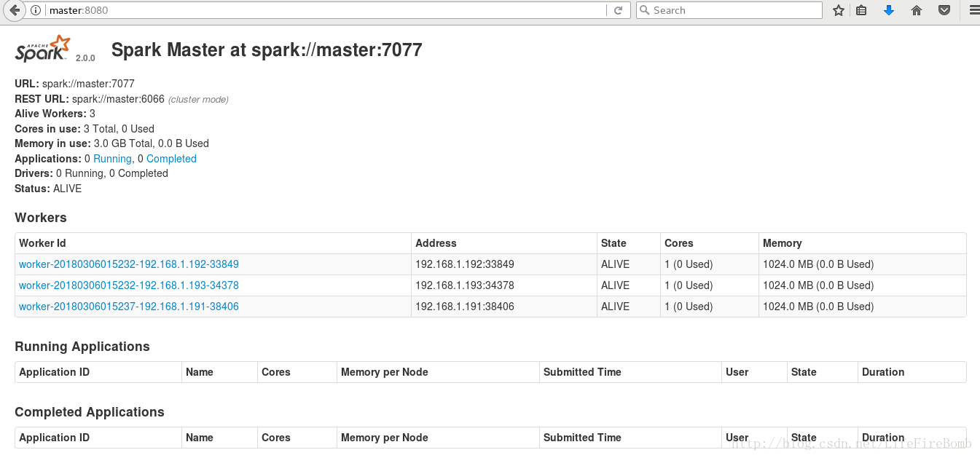Open the browser hamburger menu
The height and width of the screenshot is (458, 980).
974,10
